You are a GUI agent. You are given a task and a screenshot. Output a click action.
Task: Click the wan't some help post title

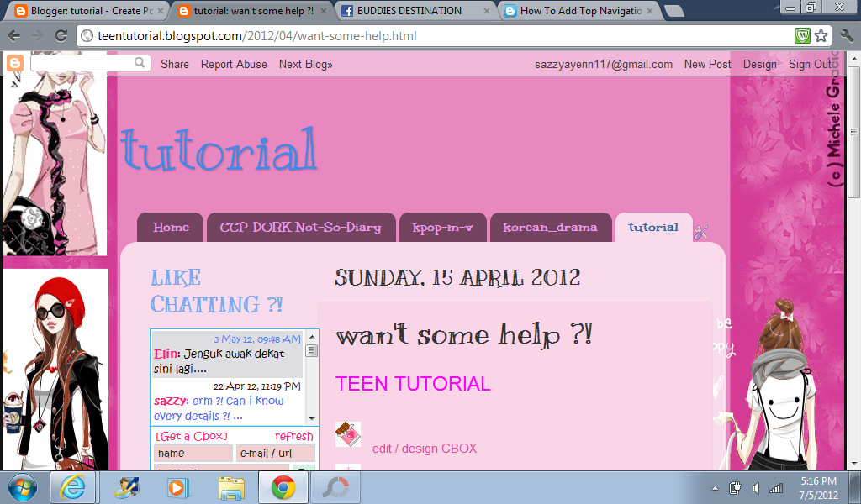pos(464,335)
